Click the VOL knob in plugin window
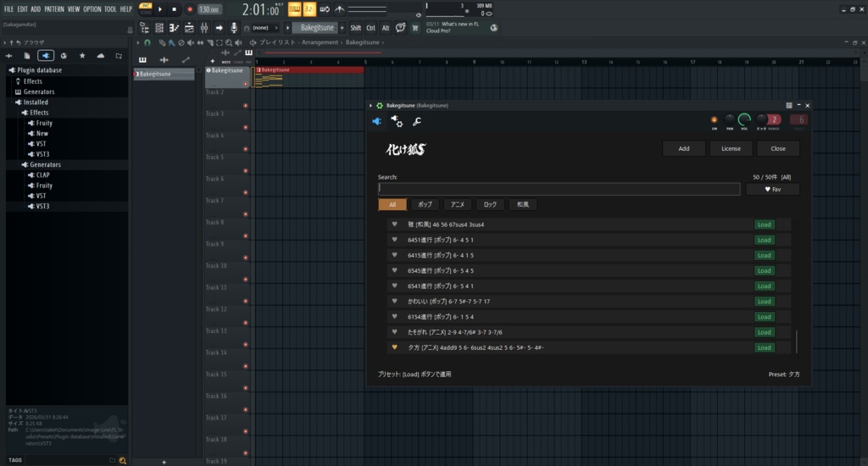Viewport: 868px width, 466px height. (x=744, y=119)
